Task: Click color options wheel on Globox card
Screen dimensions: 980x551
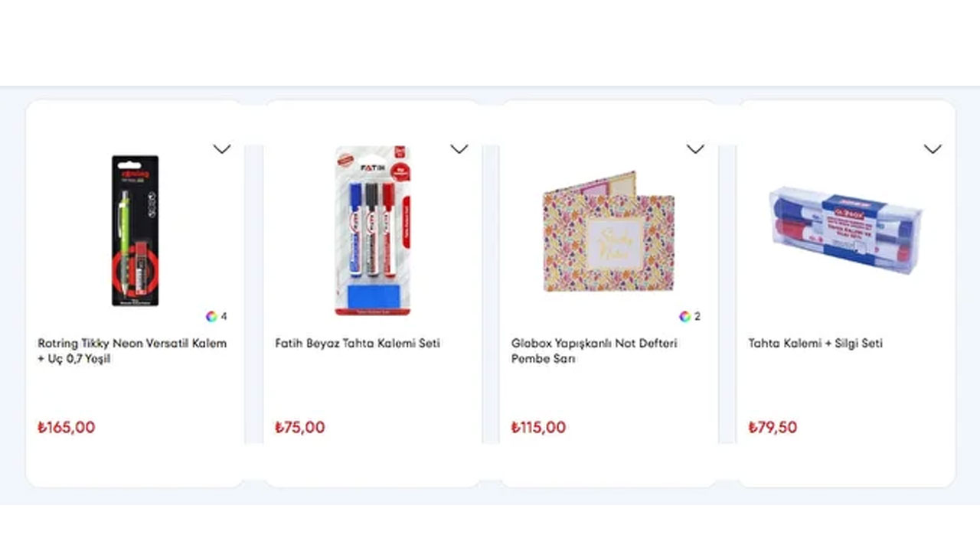Action: pyautogui.click(x=684, y=316)
